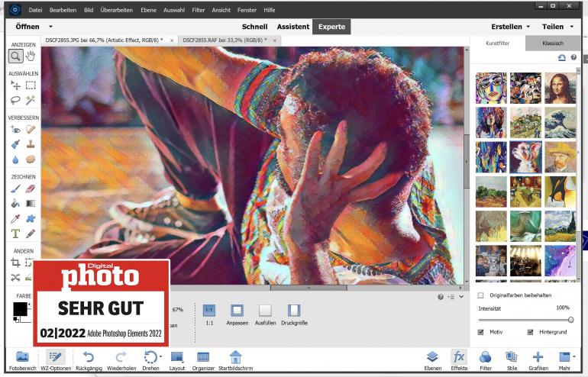Open the Ansicht menu
This screenshot has width=588, height=377.
pos(221,10)
